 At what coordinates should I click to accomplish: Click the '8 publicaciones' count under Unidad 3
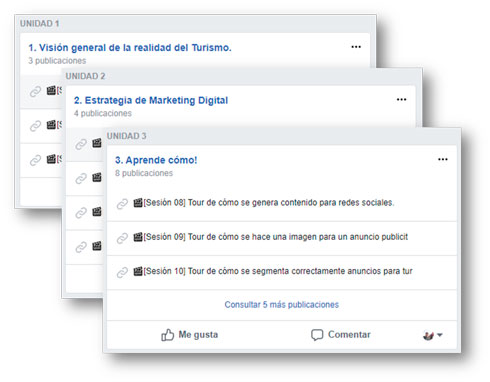point(144,173)
